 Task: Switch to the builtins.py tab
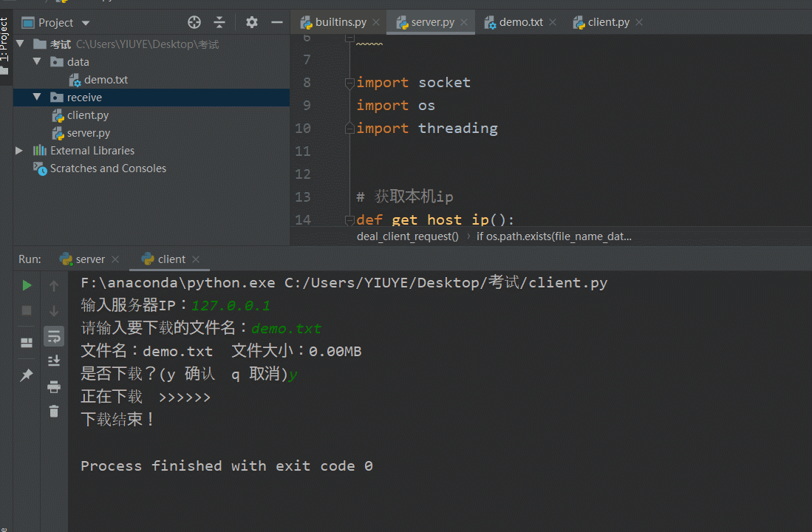[340, 21]
